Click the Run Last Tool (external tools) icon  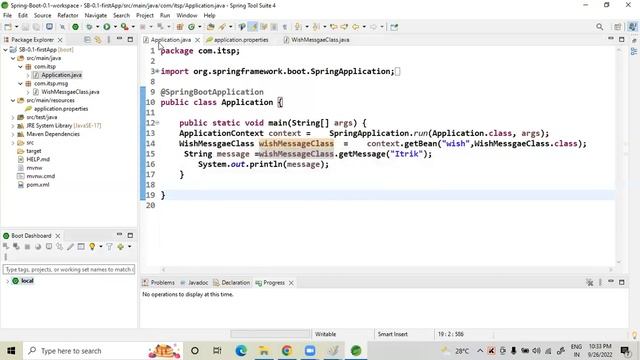[x=124, y=27]
